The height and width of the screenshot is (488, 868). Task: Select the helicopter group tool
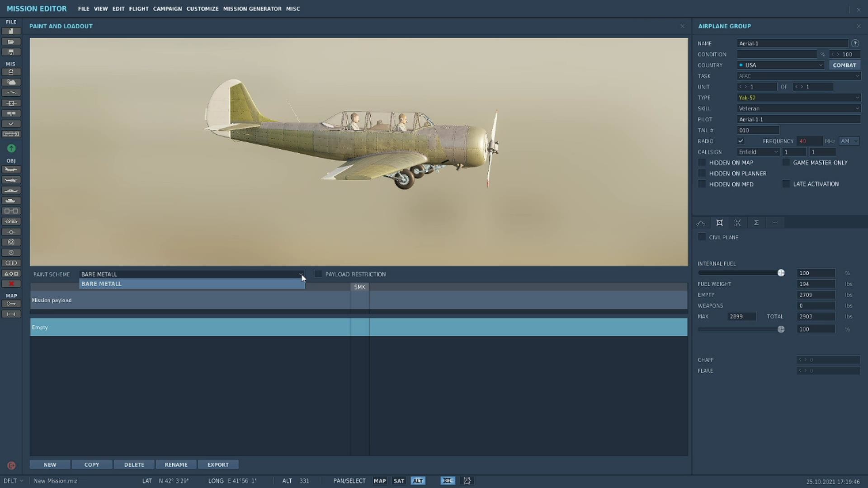pyautogui.click(x=11, y=180)
